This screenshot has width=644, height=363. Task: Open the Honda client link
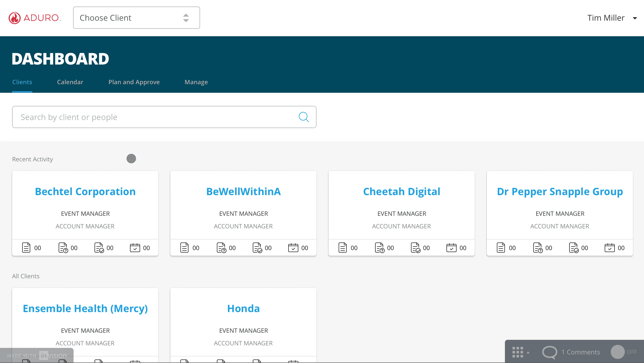pos(243,309)
